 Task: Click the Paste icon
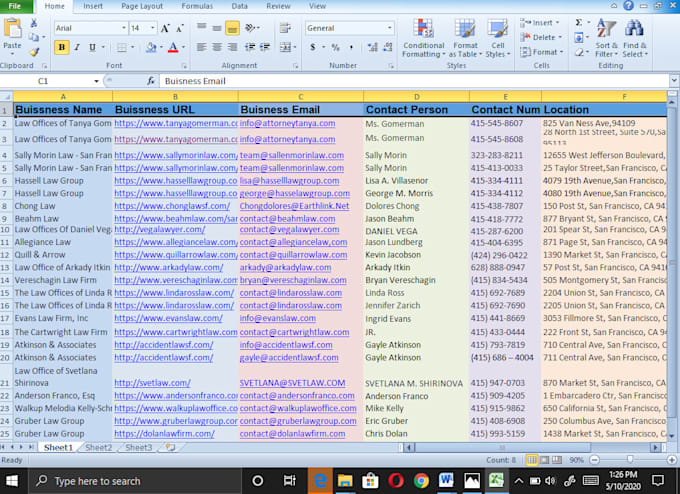point(13,29)
